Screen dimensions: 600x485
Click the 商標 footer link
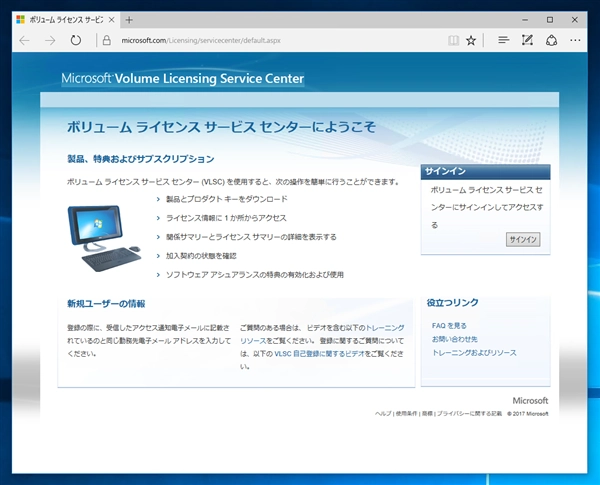click(x=427, y=414)
